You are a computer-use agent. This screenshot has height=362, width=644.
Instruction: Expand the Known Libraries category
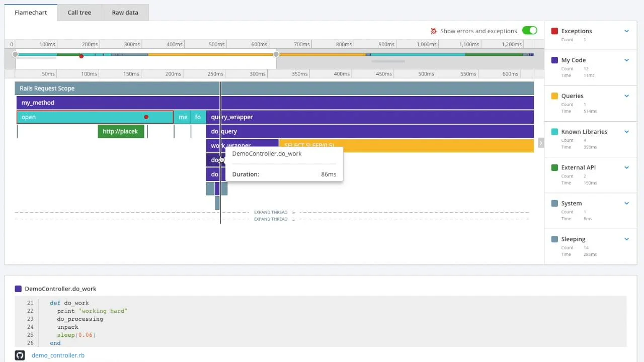(626, 132)
